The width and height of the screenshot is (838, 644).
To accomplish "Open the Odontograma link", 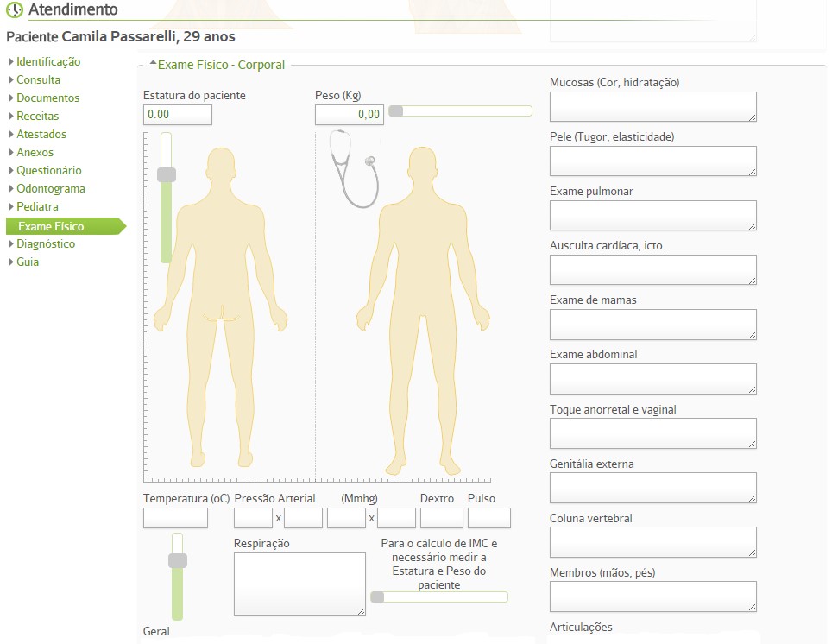I will [x=51, y=189].
